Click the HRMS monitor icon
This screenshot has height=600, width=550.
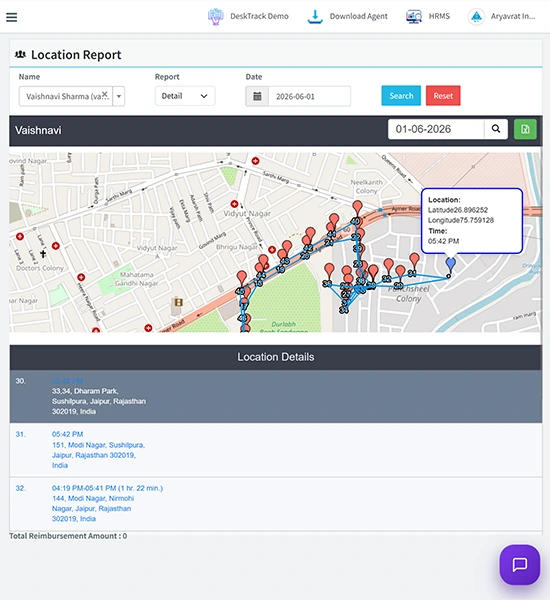click(414, 16)
